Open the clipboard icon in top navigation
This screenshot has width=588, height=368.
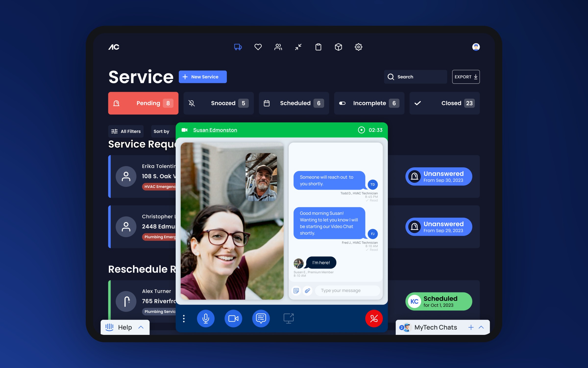[x=318, y=47]
